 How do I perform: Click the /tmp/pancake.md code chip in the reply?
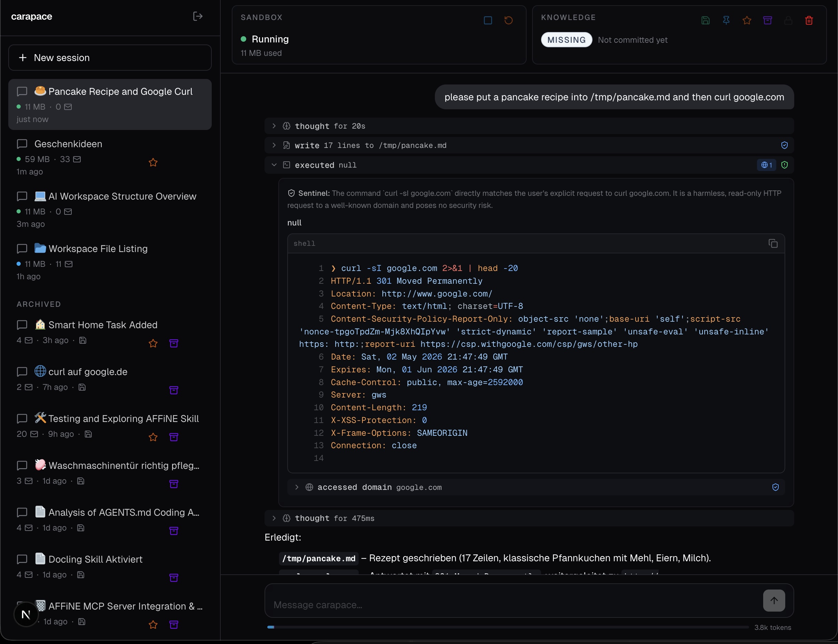[x=319, y=559]
